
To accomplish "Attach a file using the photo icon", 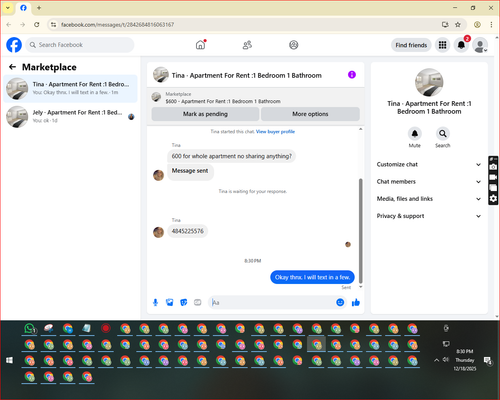I will click(170, 302).
